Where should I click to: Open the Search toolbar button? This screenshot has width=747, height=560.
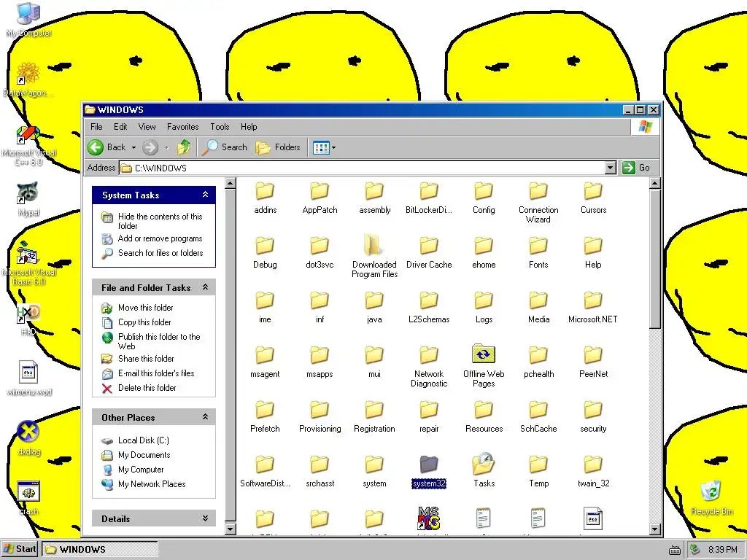(x=224, y=147)
